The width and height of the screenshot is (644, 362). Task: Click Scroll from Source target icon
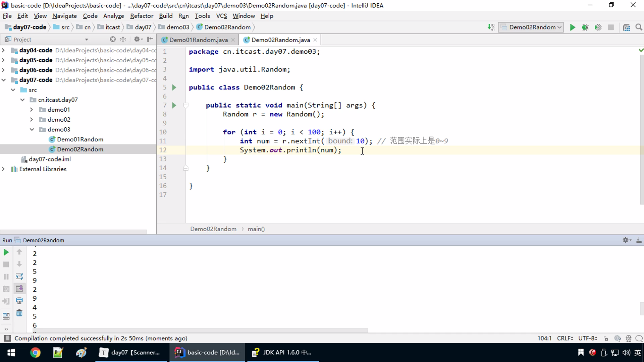pyautogui.click(x=113, y=39)
